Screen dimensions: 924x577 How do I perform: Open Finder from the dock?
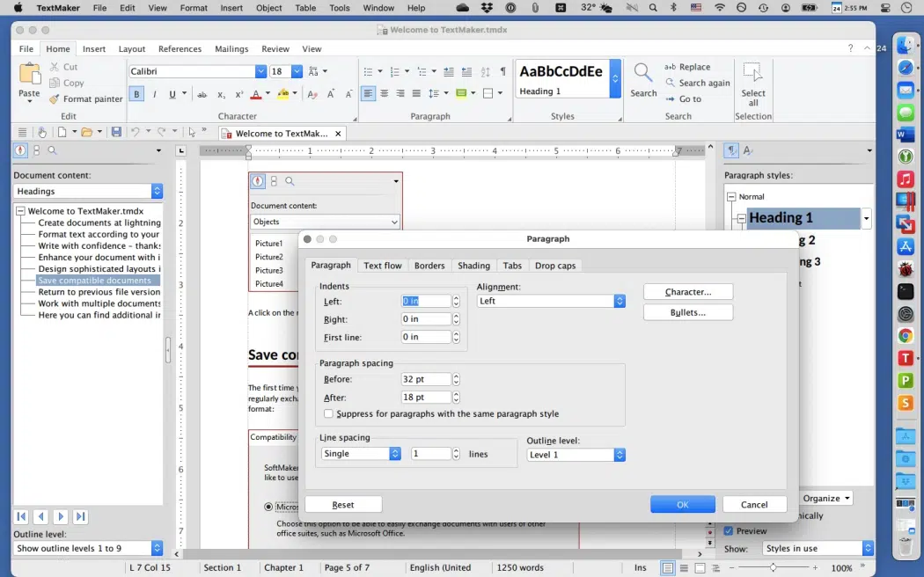tap(906, 46)
